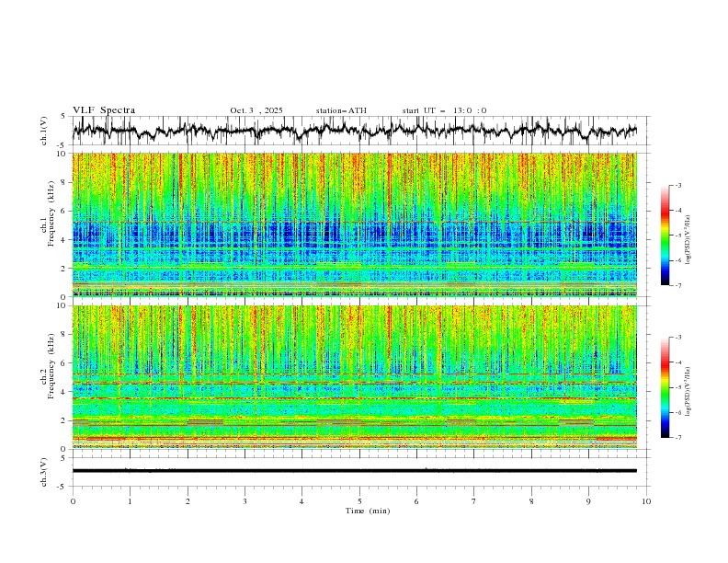The width and height of the screenshot is (728, 563).
Task: Click the flat ch.3 voltage trace
Action: click(x=355, y=471)
